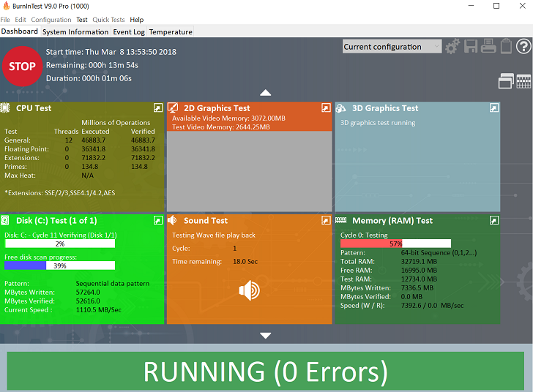Open the Current configuration dropdown
The height and width of the screenshot is (392, 533).
pyautogui.click(x=392, y=47)
